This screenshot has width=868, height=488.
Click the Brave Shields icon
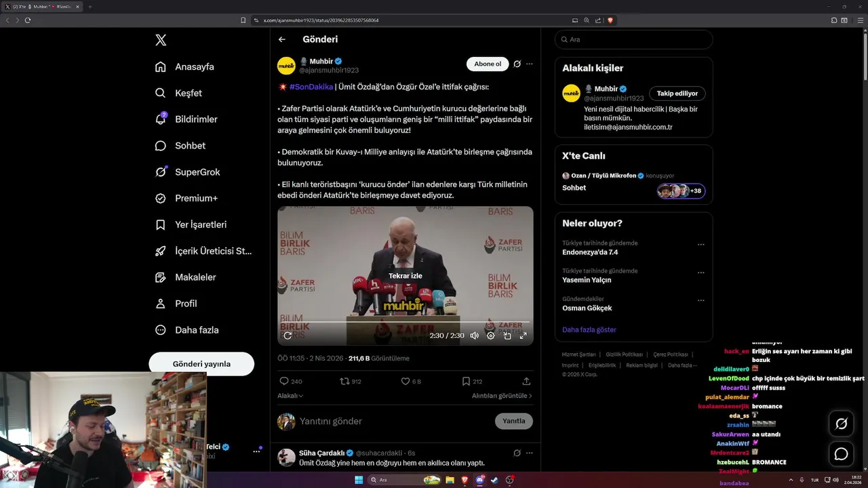pyautogui.click(x=610, y=20)
